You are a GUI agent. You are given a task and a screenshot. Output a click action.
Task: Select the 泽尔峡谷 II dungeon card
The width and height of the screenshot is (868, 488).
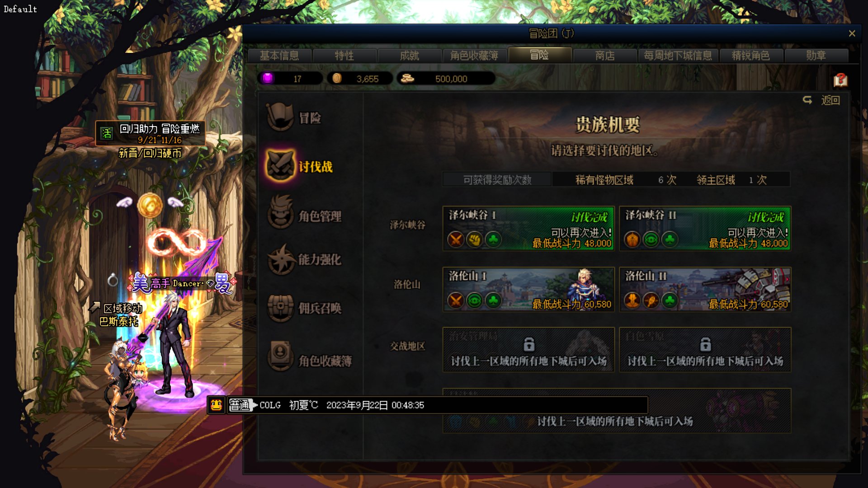tap(705, 228)
